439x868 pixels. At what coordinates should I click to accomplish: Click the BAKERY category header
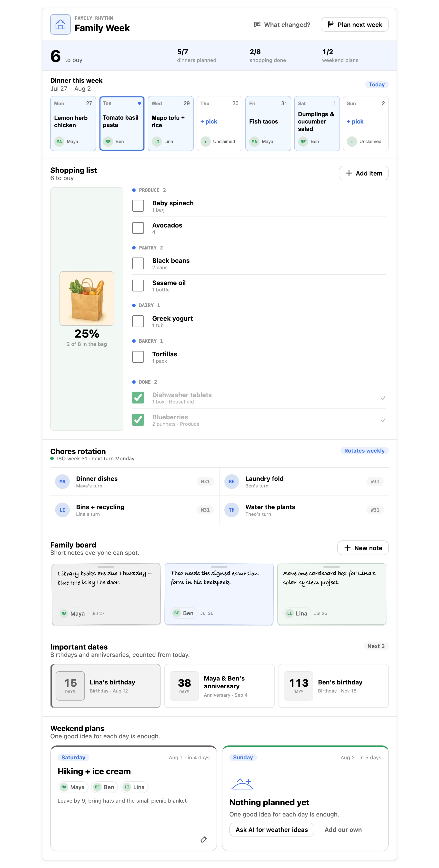pyautogui.click(x=148, y=341)
